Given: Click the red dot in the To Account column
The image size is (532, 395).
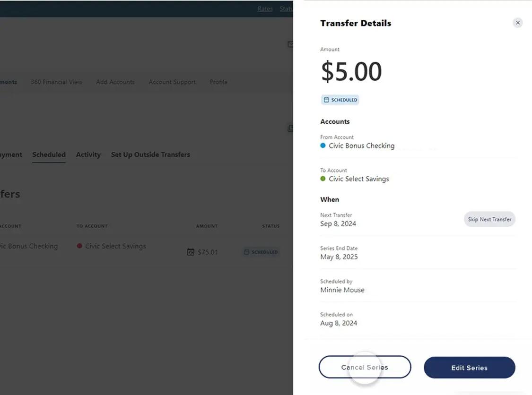Looking at the screenshot, I should point(79,246).
